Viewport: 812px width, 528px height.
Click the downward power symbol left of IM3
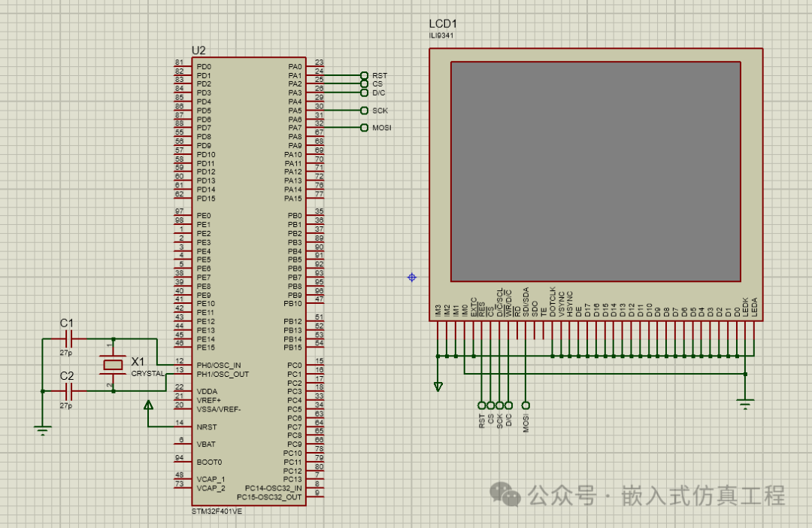(437, 386)
